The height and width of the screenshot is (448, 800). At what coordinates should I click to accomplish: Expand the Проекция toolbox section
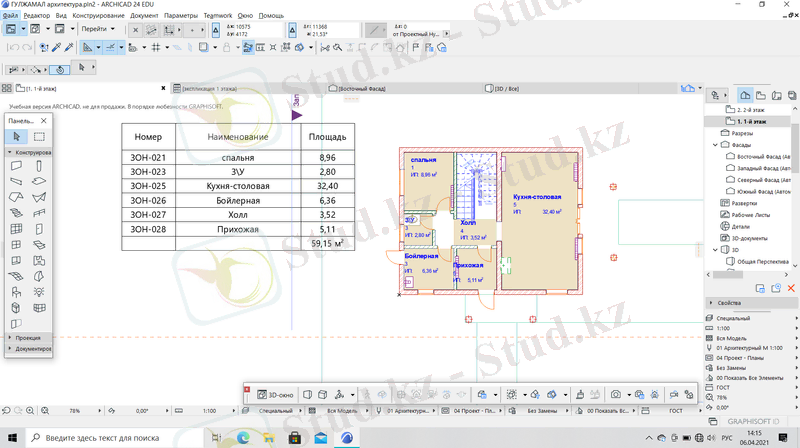pos(28,338)
